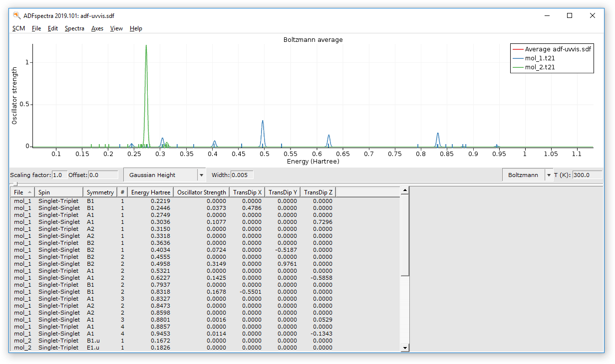This screenshot has width=615, height=364.
Task: Open the Spectra menu
Action: point(74,28)
